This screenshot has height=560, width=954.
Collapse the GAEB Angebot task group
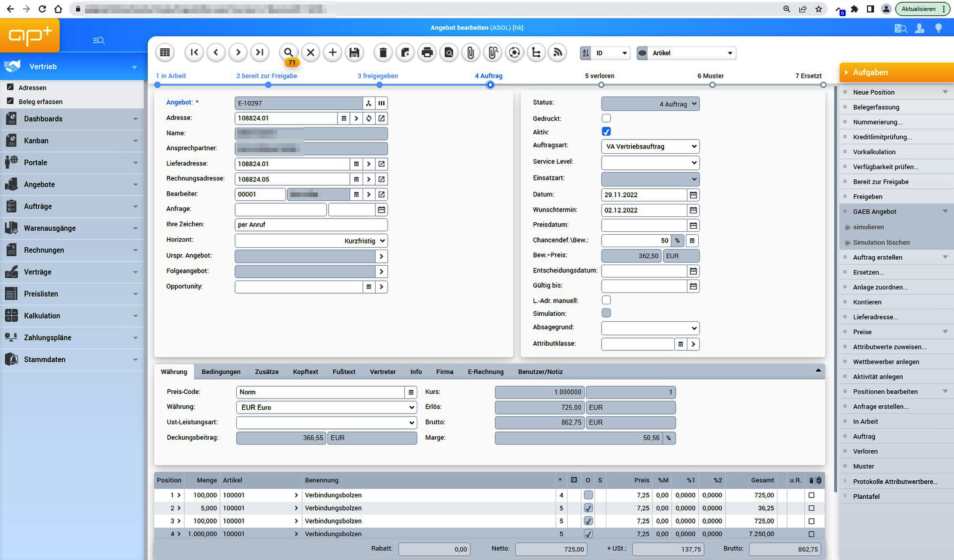[x=944, y=211]
